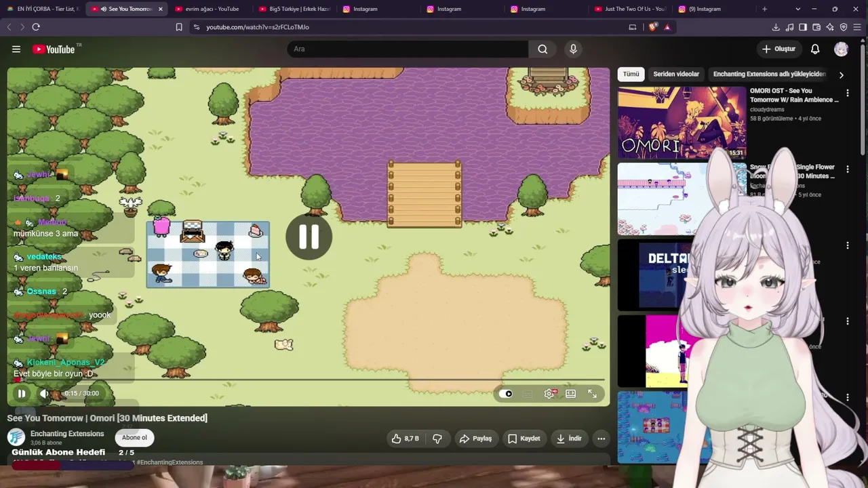Select the Enchanting Extensions uploads filter chip
The width and height of the screenshot is (868, 488).
769,74
